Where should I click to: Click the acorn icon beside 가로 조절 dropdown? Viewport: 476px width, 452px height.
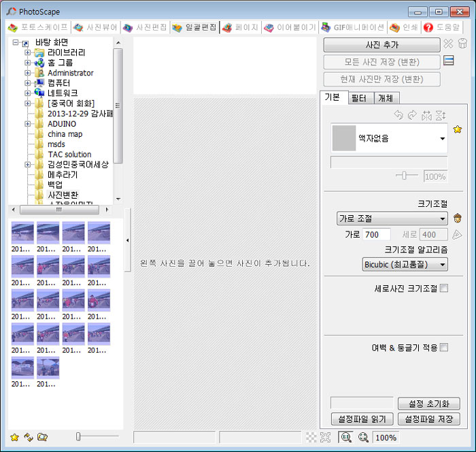(x=458, y=219)
